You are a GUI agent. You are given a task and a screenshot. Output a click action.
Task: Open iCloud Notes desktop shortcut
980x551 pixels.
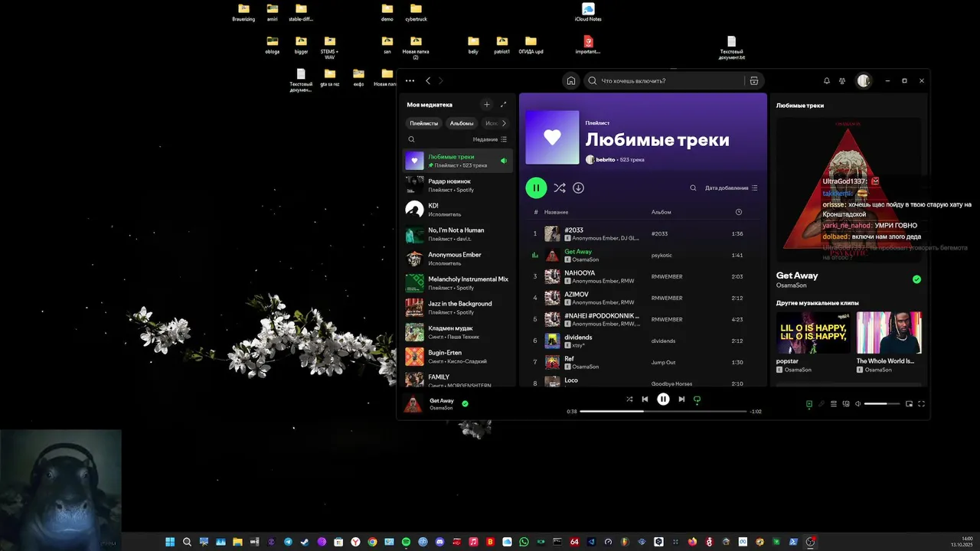click(588, 13)
